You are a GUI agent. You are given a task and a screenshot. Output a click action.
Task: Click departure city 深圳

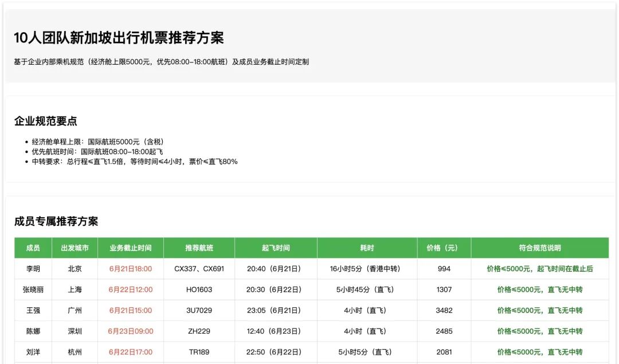coord(75,331)
